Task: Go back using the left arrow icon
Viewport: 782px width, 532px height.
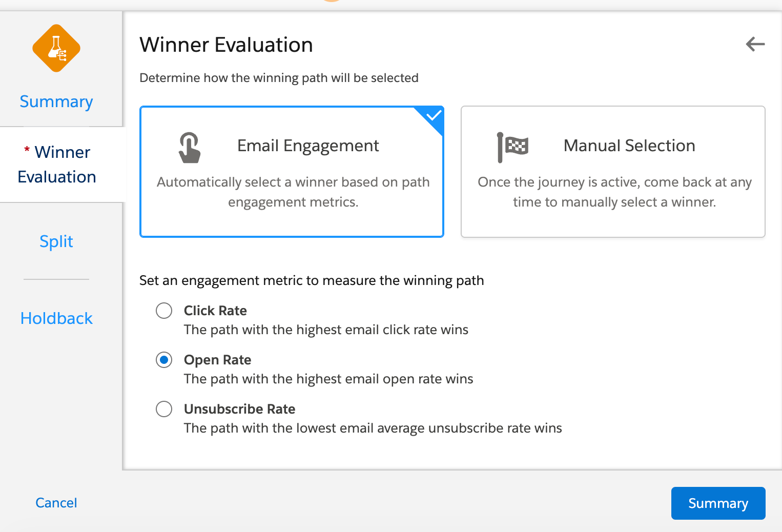Action: coord(755,44)
